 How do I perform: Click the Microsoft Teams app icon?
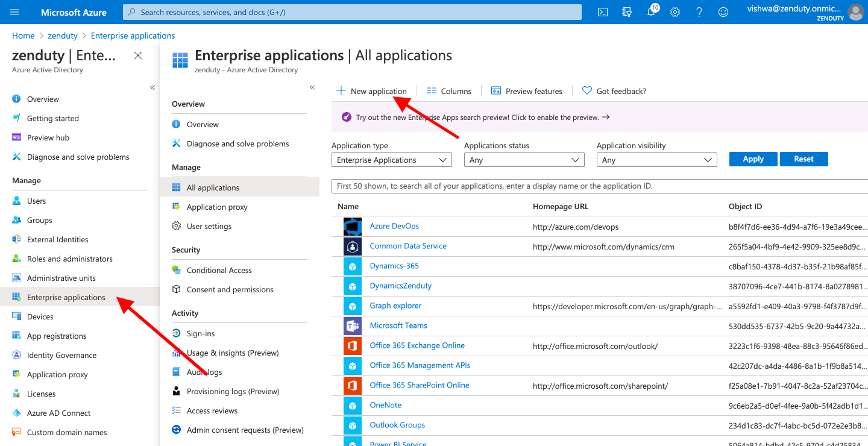pyautogui.click(x=352, y=326)
